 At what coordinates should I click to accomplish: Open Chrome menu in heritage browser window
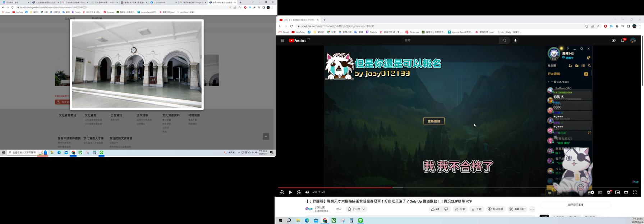pos(273,7)
